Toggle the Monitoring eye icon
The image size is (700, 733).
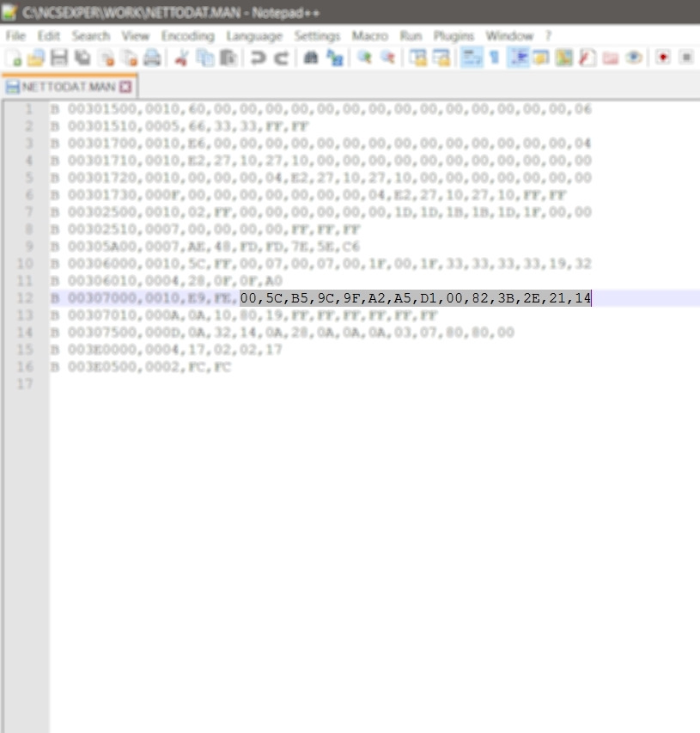pos(634,58)
